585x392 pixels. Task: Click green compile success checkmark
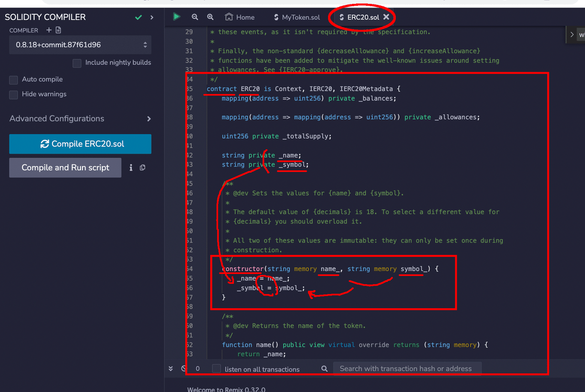(x=138, y=18)
